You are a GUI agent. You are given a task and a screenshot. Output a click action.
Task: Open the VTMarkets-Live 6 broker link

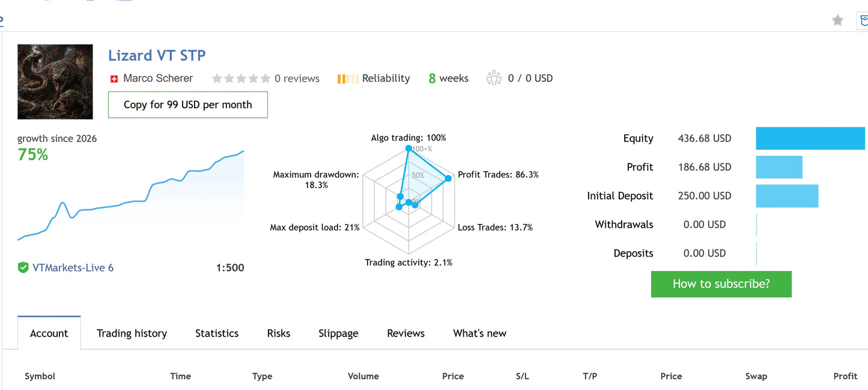point(73,267)
